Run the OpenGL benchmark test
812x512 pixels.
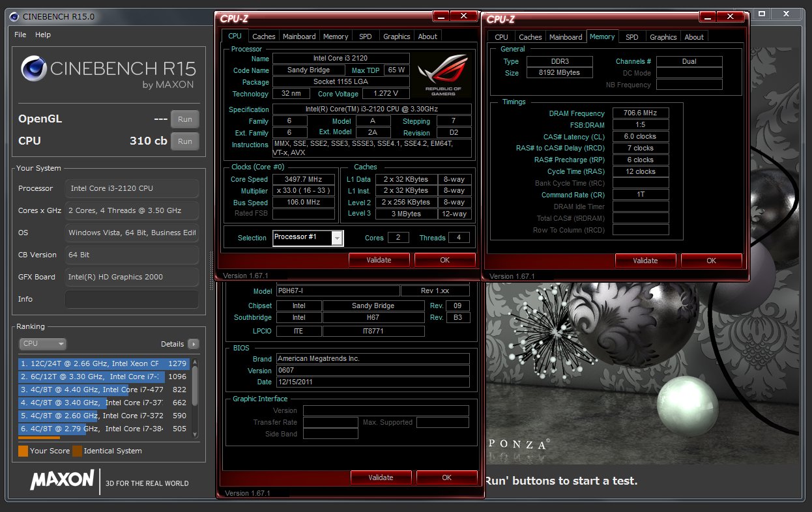(185, 119)
